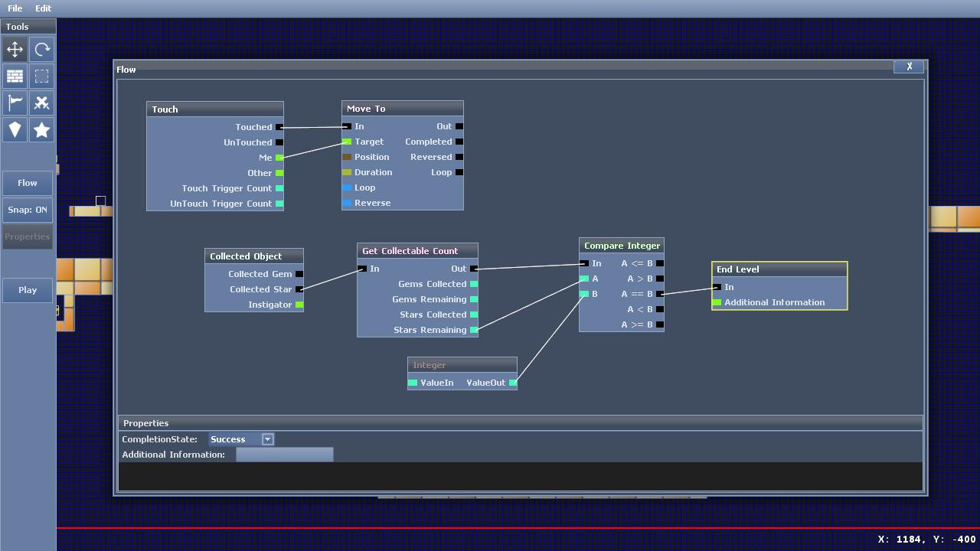The height and width of the screenshot is (551, 980).
Task: Select the crossed swords tool
Action: point(41,103)
